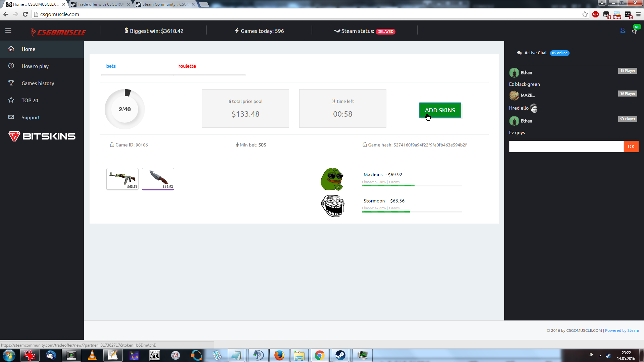Bookmark page with star icon
The image size is (644, 362).
pyautogui.click(x=585, y=14)
